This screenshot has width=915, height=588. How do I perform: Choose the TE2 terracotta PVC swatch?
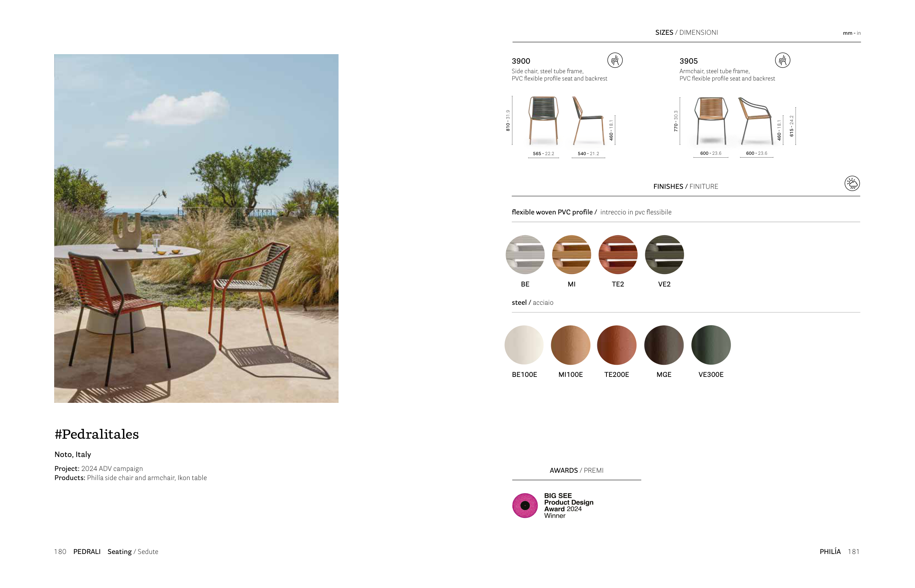click(x=617, y=254)
